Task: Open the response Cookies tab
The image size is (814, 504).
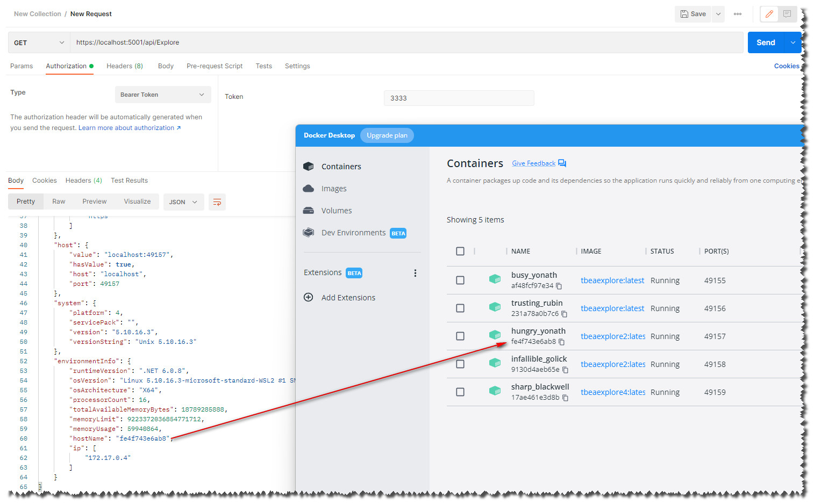Action: pyautogui.click(x=45, y=181)
